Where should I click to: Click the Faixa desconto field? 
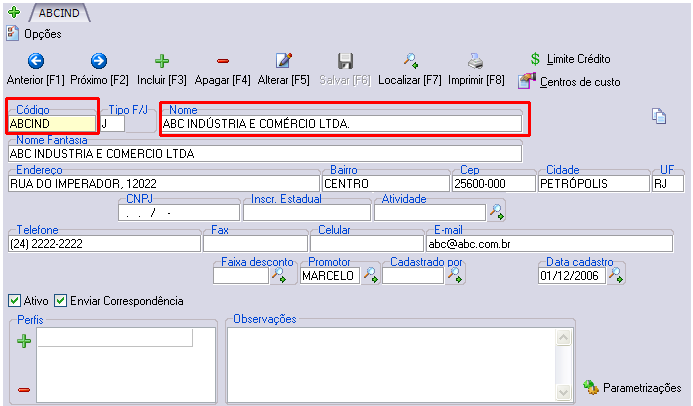(x=241, y=276)
